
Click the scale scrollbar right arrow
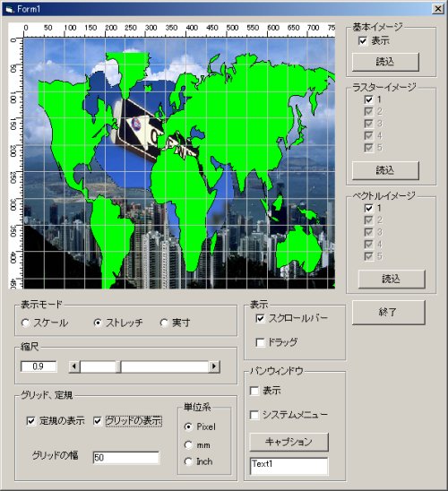[214, 366]
